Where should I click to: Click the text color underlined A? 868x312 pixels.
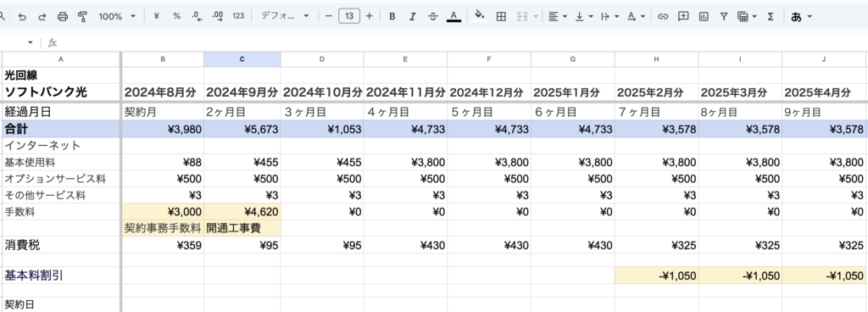pos(454,17)
